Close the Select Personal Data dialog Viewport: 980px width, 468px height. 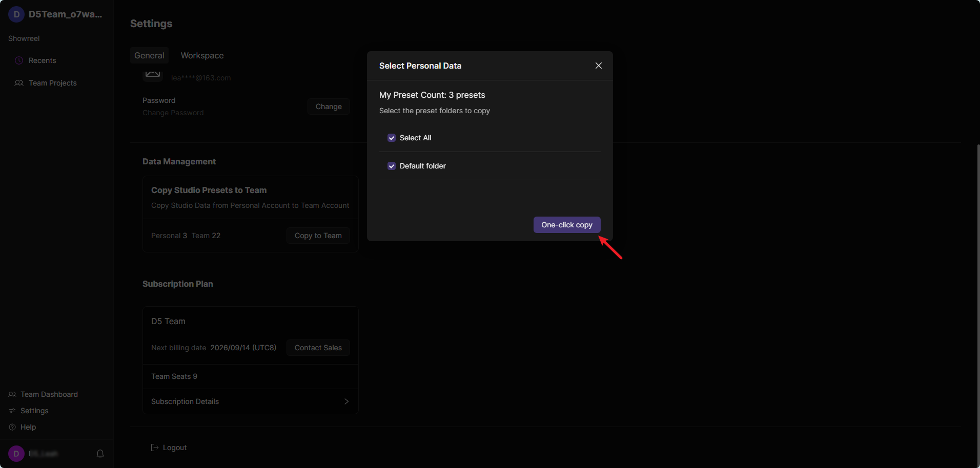[x=598, y=66]
